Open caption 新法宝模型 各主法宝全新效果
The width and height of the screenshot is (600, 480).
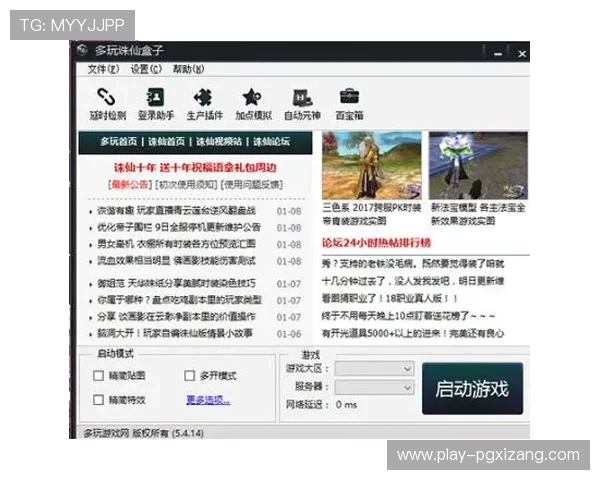pyautogui.click(x=478, y=214)
